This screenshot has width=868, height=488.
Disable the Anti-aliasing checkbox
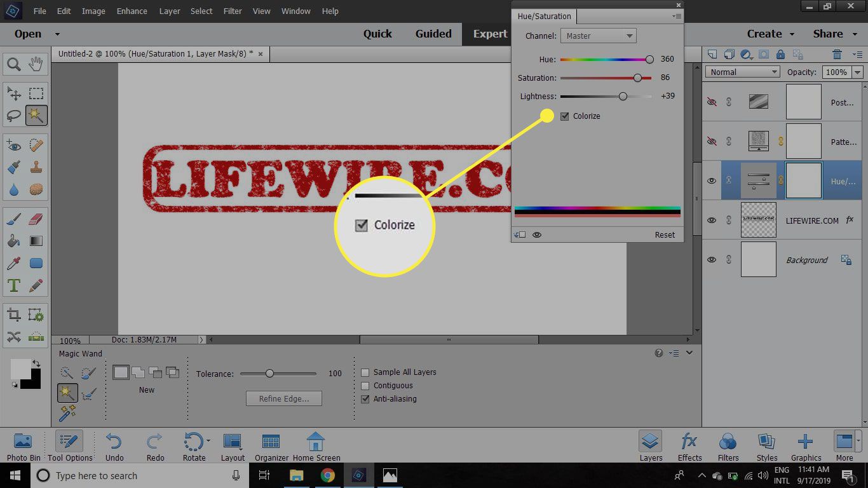(365, 399)
